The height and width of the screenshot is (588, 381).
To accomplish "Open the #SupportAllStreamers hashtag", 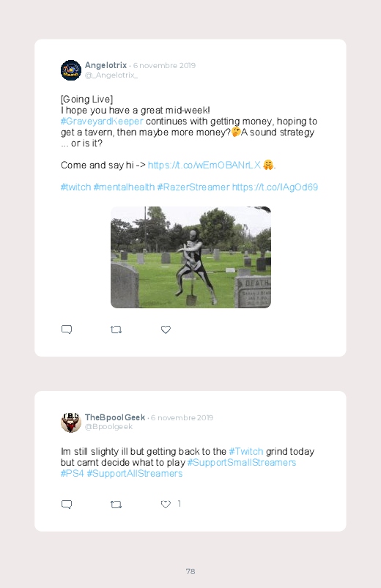I will [134, 473].
